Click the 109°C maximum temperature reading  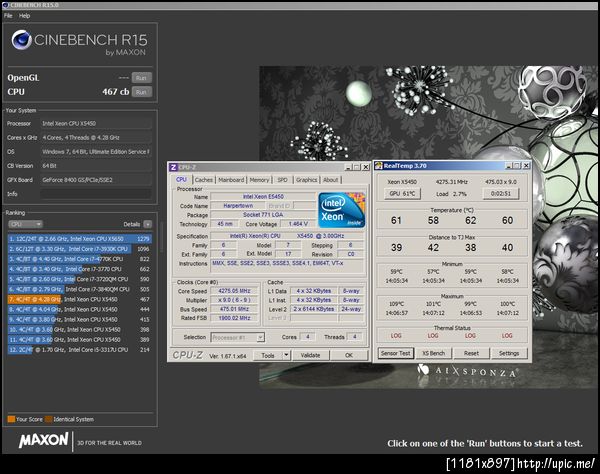coord(396,304)
